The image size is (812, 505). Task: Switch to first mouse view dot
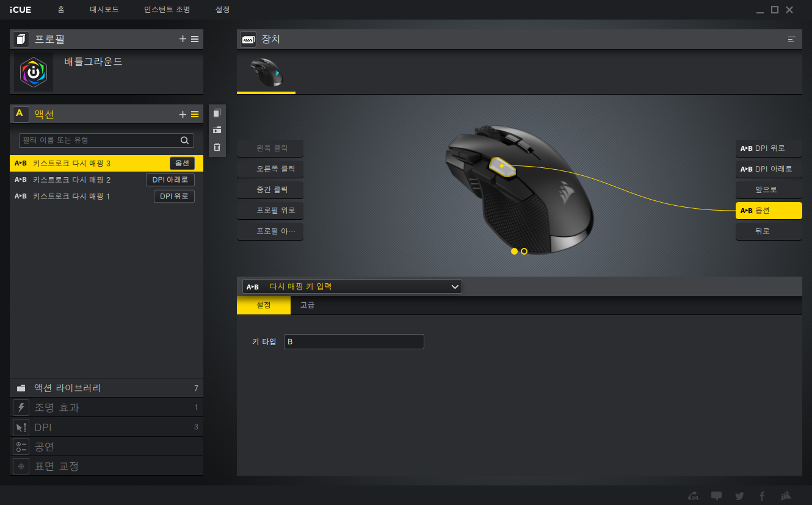tap(514, 251)
